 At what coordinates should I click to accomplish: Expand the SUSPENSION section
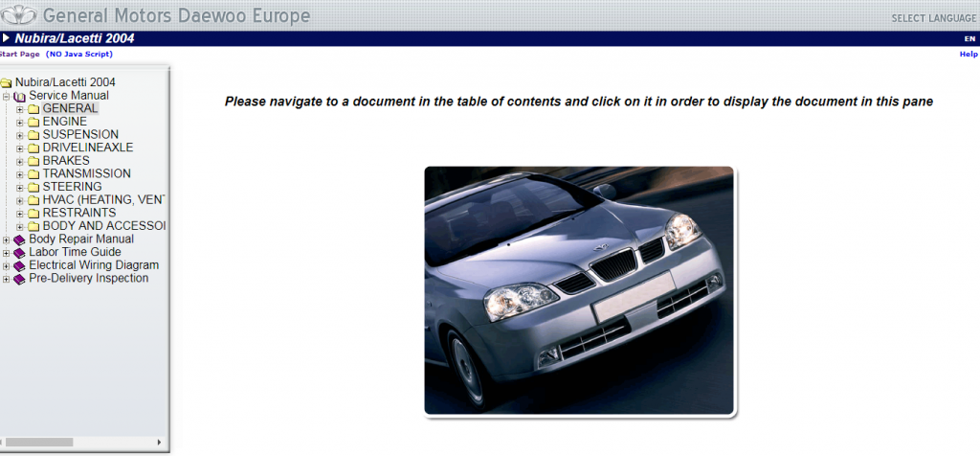20,135
